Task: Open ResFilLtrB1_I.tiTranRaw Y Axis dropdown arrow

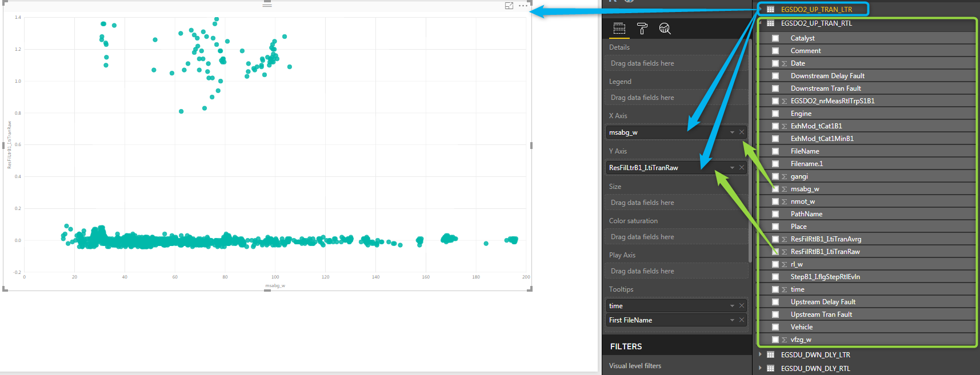Action: [732, 168]
